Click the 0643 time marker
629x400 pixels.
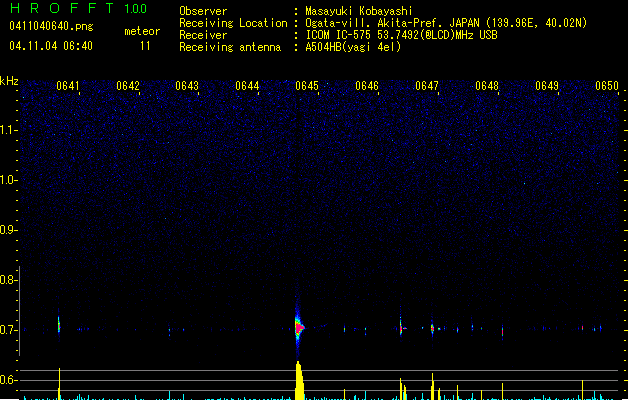click(187, 86)
